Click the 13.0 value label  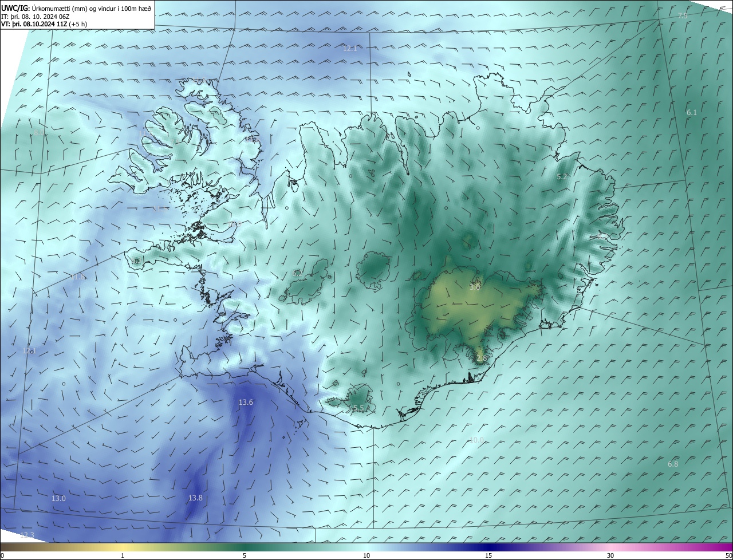[58, 499]
